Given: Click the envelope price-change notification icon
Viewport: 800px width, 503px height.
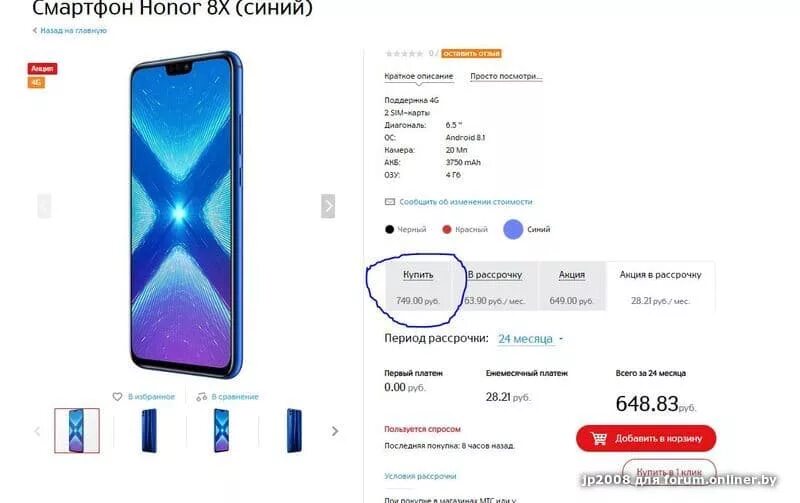Looking at the screenshot, I should pyautogui.click(x=390, y=202).
